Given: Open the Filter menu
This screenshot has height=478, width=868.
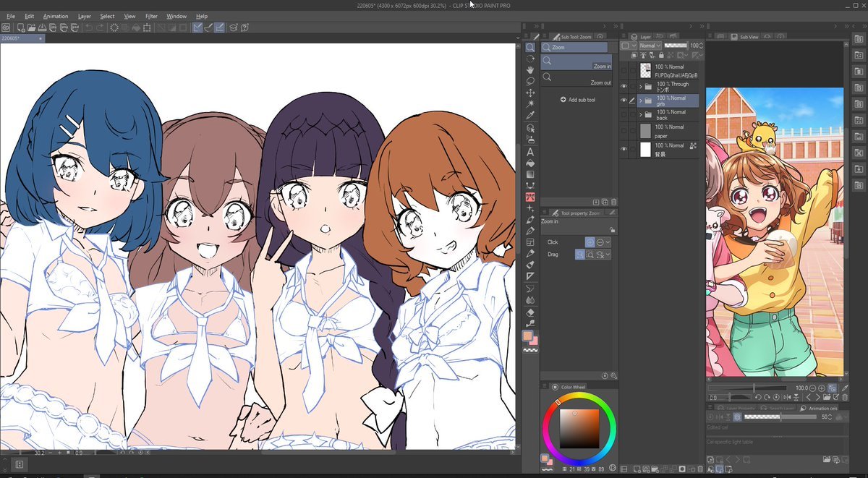Looking at the screenshot, I should tap(151, 16).
